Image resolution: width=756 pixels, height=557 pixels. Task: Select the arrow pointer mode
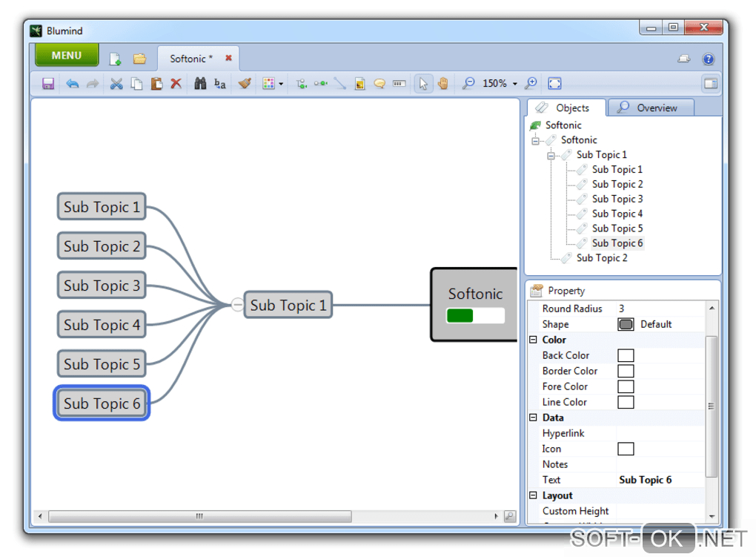(x=423, y=84)
